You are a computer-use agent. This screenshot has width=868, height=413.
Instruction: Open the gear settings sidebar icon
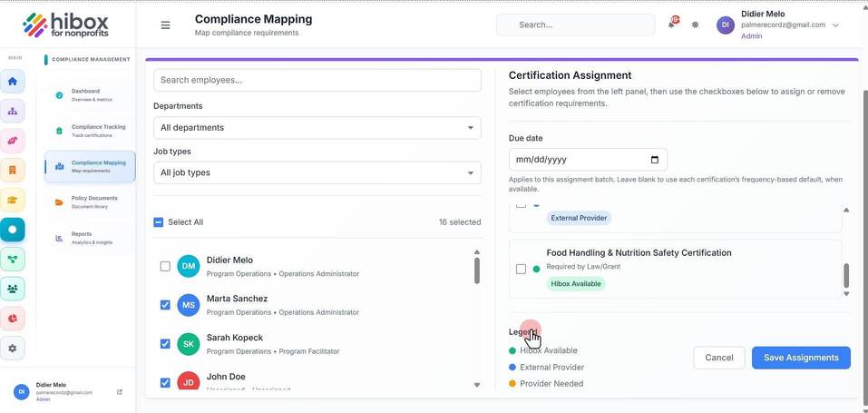pos(12,349)
